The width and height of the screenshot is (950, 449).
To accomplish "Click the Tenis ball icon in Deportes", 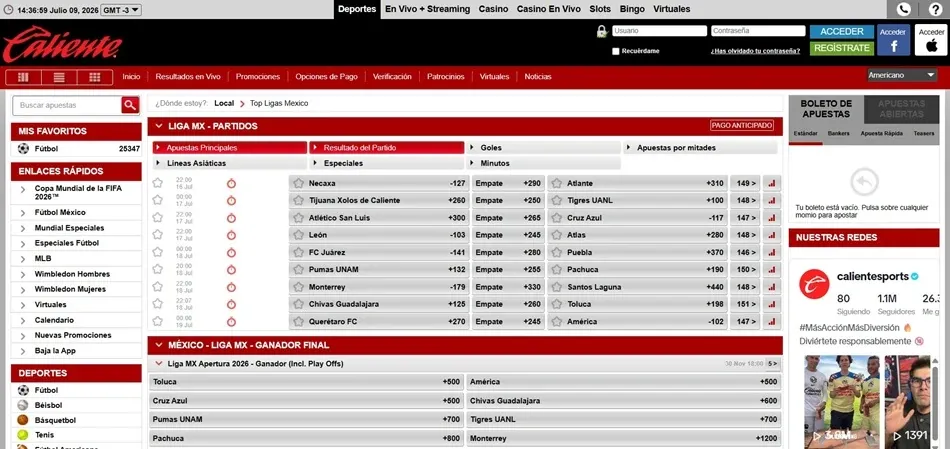I will click(x=23, y=434).
